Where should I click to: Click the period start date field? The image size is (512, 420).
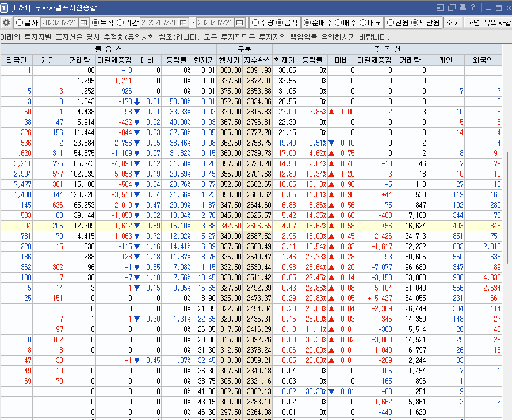pyautogui.click(x=159, y=22)
